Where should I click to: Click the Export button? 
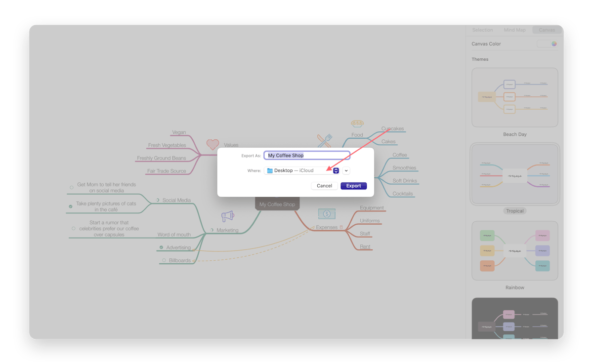353,186
